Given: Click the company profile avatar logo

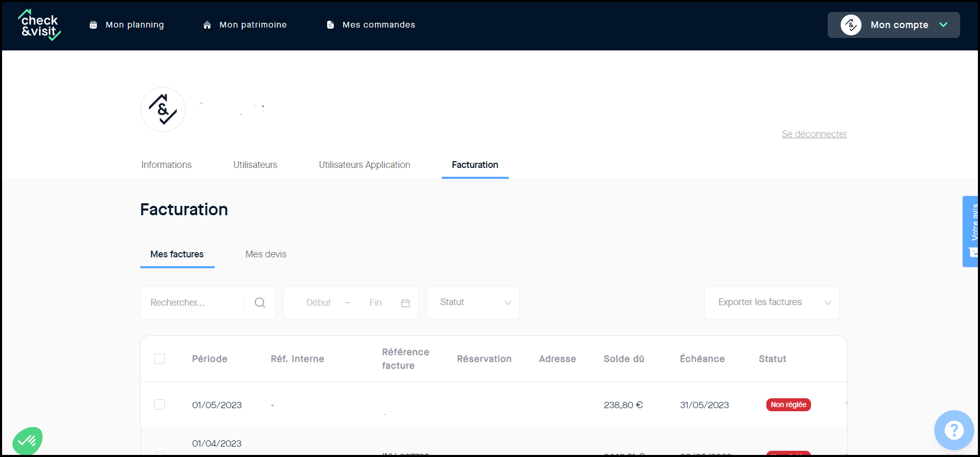Looking at the screenshot, I should (x=163, y=110).
